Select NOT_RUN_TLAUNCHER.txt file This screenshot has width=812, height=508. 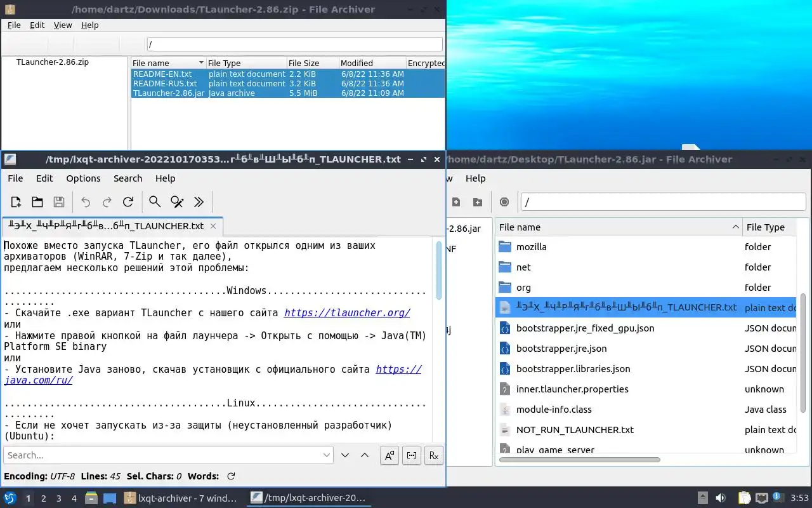(x=646, y=430)
